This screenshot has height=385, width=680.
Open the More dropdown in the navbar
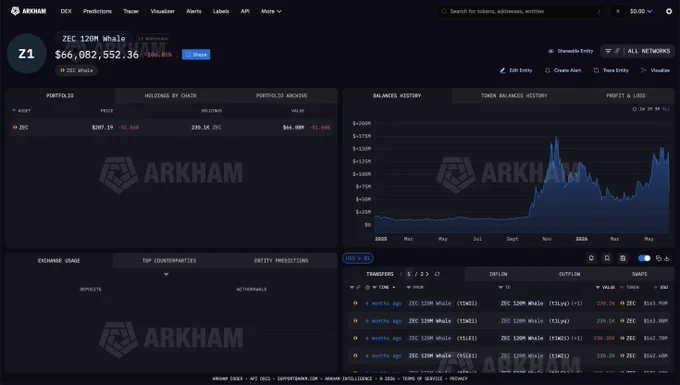click(x=271, y=11)
